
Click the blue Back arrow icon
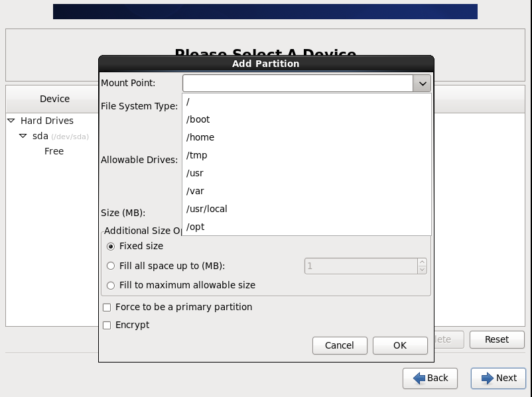pyautogui.click(x=419, y=378)
